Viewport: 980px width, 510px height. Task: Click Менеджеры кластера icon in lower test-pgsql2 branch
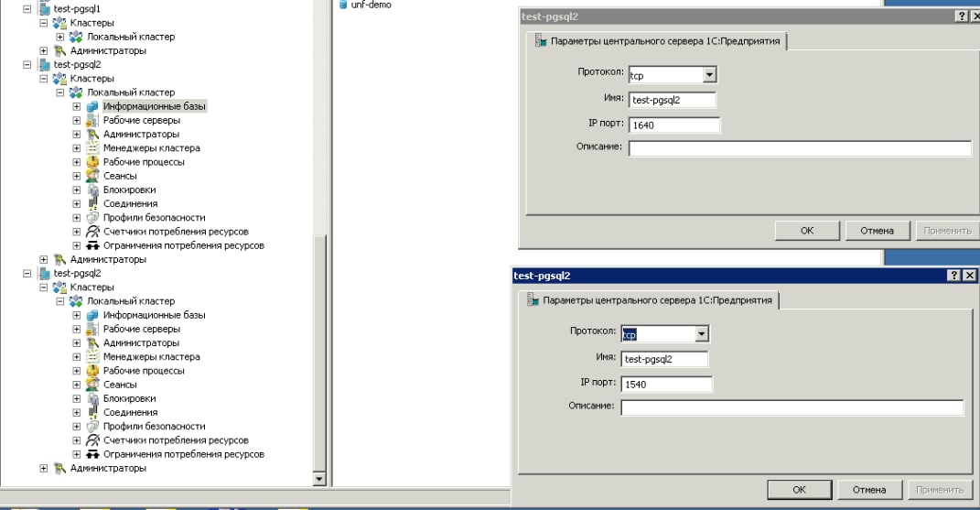[92, 357]
